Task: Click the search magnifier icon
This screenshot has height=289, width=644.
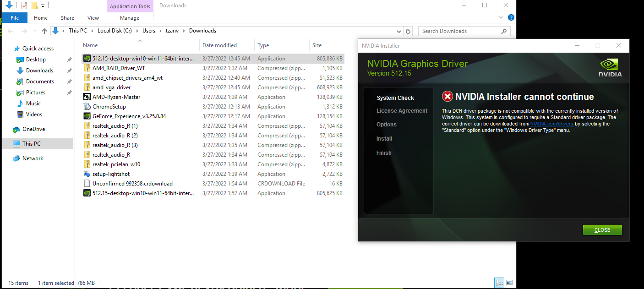Action: pyautogui.click(x=504, y=31)
